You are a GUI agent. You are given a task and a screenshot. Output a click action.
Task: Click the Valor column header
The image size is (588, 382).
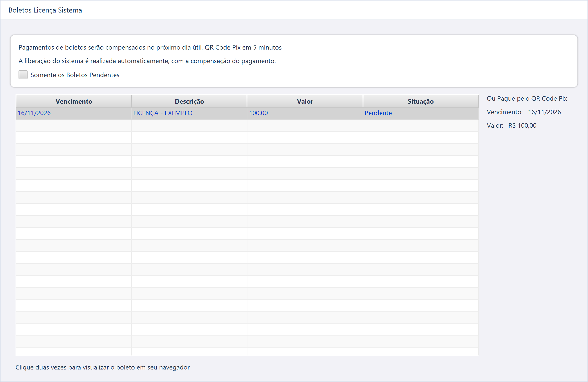tap(305, 101)
